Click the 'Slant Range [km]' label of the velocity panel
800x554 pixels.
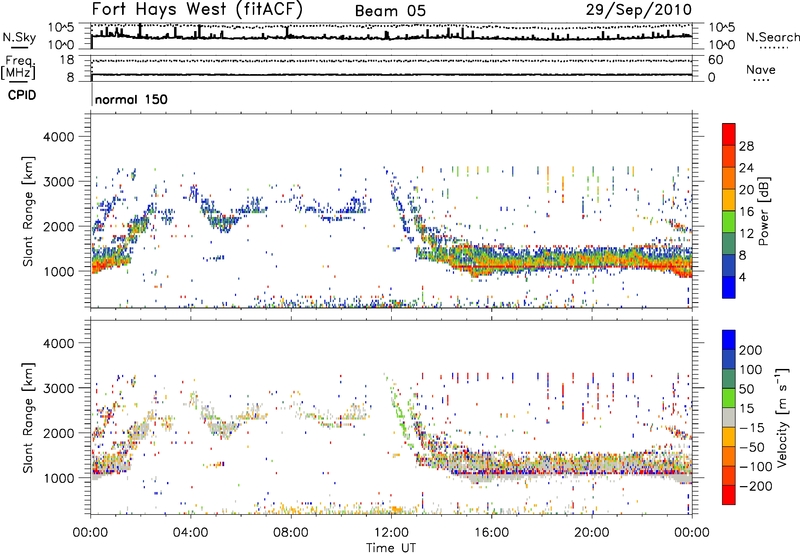click(28, 417)
